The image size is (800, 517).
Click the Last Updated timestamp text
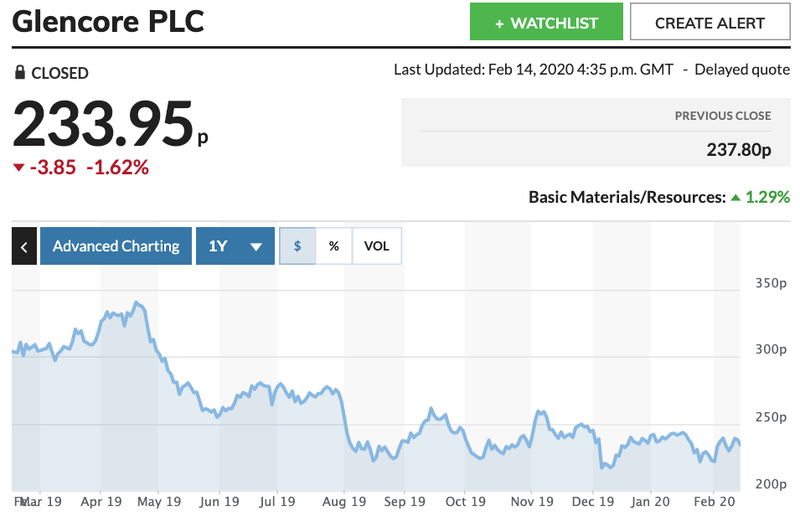[533, 69]
